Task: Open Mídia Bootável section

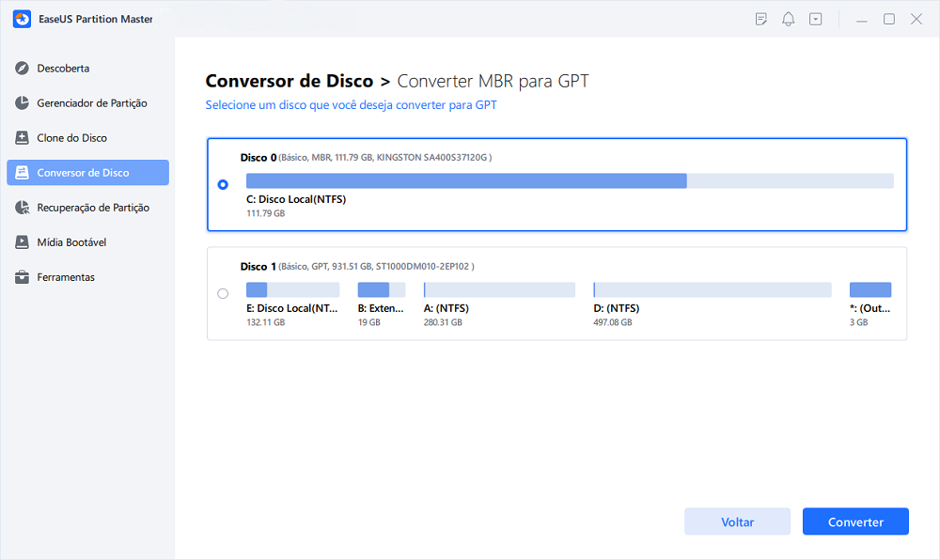Action: [87, 242]
